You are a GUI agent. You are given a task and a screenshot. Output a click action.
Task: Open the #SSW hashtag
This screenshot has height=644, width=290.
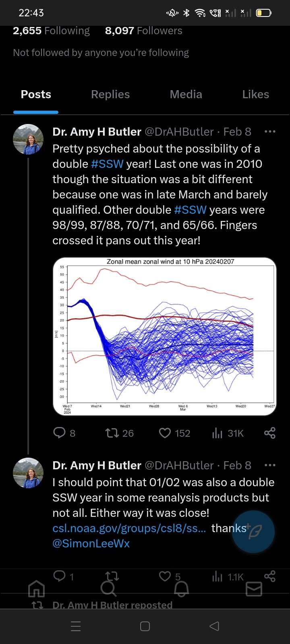click(x=110, y=164)
